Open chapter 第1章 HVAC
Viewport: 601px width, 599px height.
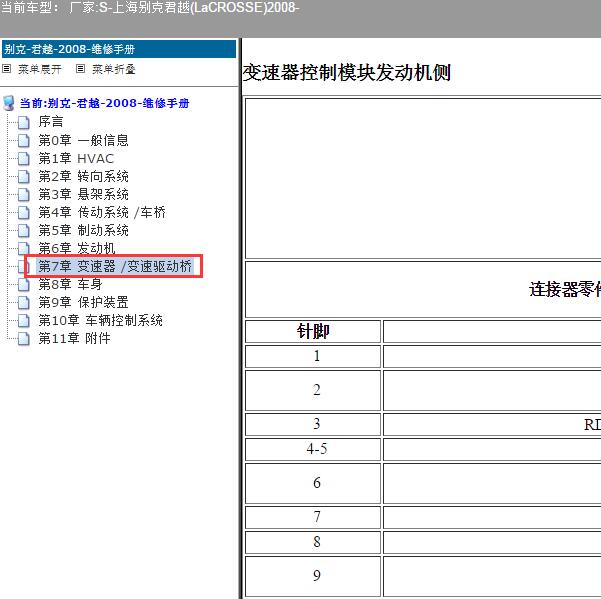pyautogui.click(x=76, y=158)
